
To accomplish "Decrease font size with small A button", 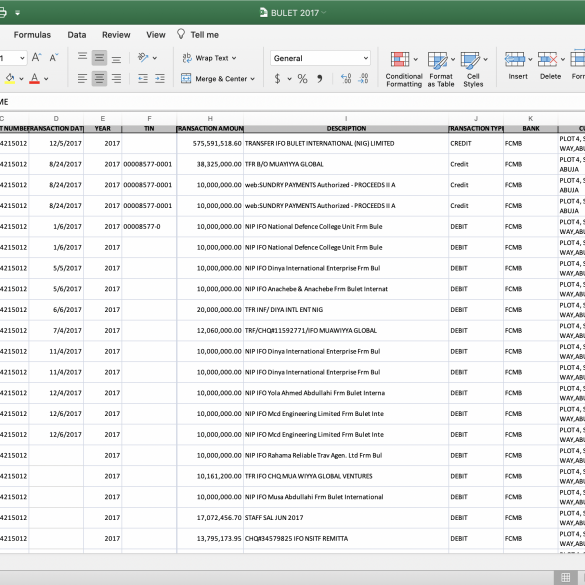I will coord(54,57).
